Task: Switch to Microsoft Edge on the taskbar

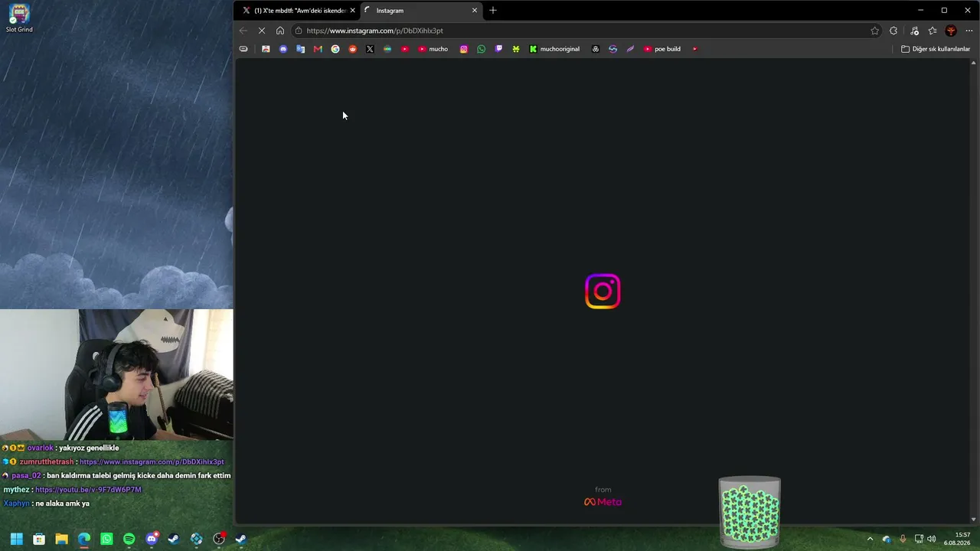Action: point(84,540)
